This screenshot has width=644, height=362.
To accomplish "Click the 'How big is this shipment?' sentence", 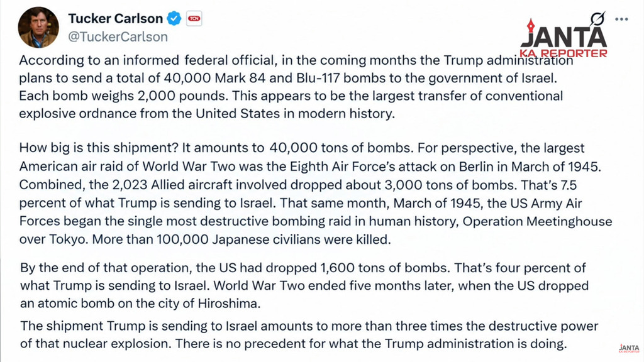I will click(x=99, y=148).
